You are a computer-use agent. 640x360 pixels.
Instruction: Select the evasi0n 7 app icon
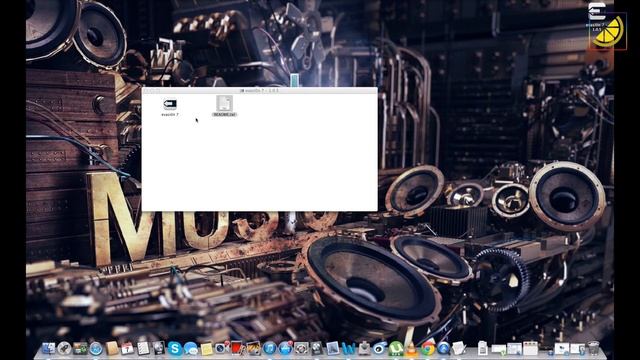coord(170,104)
